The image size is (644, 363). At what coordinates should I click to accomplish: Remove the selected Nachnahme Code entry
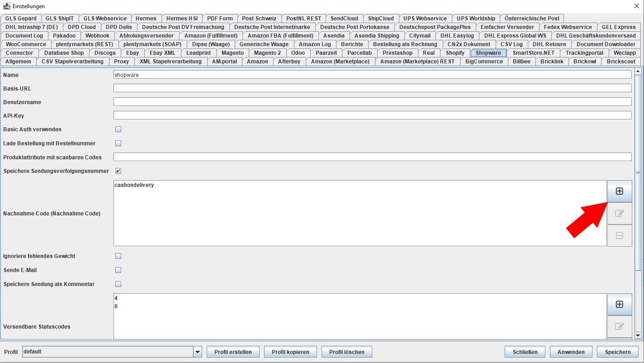coord(620,235)
